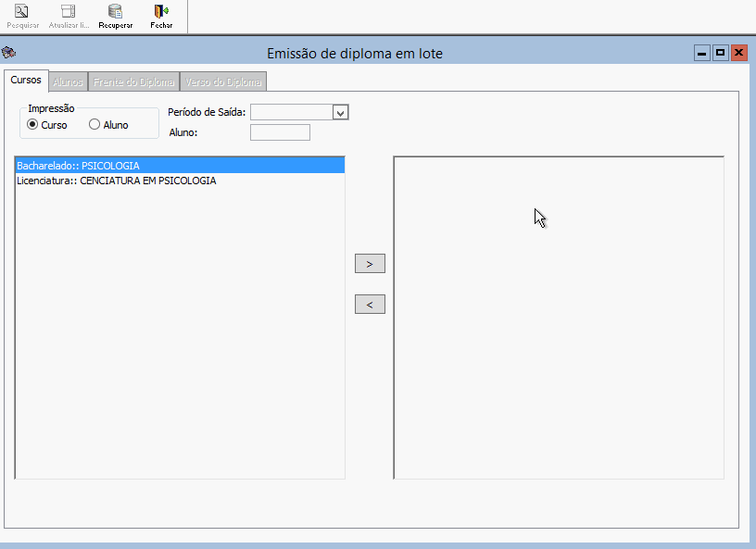Switch to the Cursos tab
The width and height of the screenshot is (756, 549).
(26, 81)
